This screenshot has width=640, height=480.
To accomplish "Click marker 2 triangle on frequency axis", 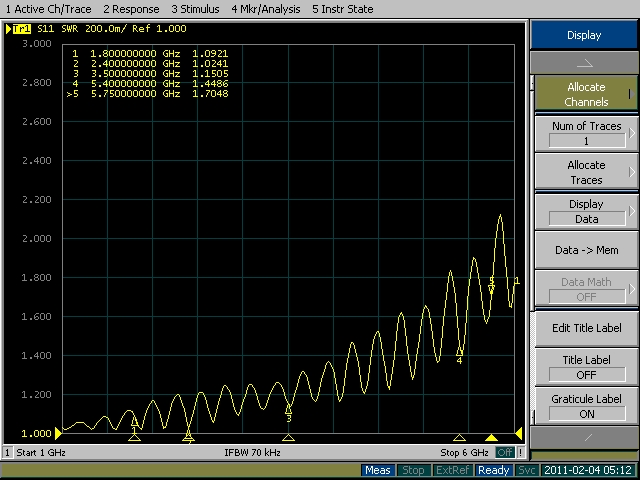I will pyautogui.click(x=188, y=438).
